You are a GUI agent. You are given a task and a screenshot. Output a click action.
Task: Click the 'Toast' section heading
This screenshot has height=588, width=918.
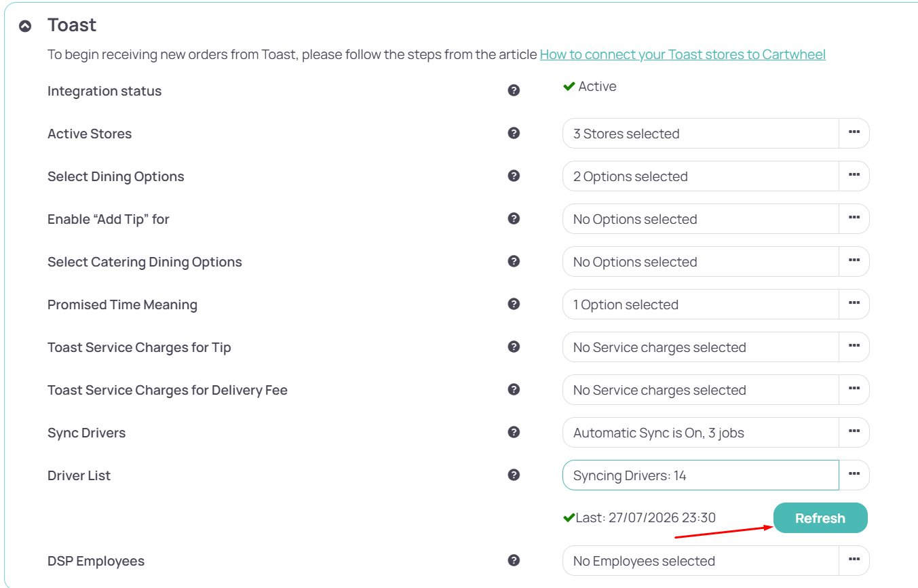(x=72, y=25)
